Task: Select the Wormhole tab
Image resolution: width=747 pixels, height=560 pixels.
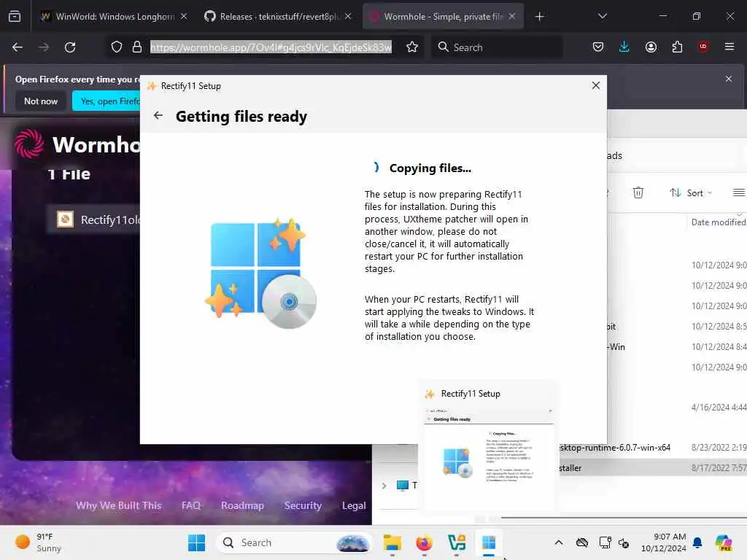Action: (437, 17)
